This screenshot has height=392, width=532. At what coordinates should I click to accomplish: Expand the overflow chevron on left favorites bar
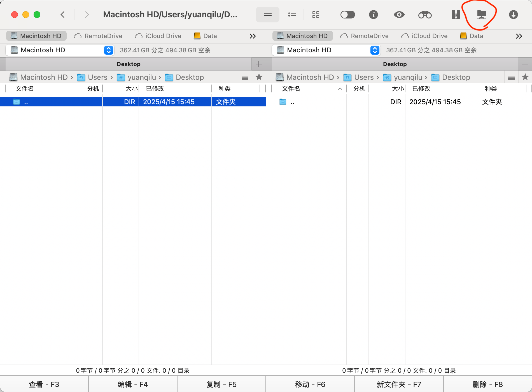[x=253, y=36]
